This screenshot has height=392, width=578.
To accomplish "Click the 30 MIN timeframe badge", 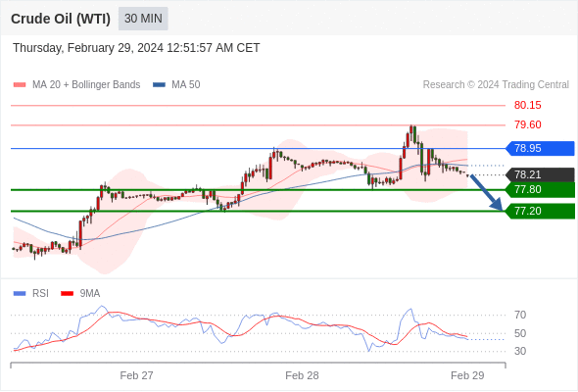I will [143, 19].
